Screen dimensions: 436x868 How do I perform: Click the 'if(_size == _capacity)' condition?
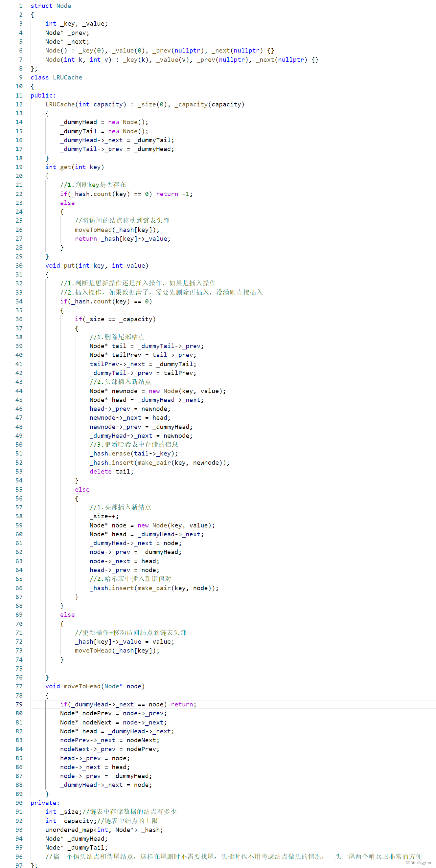pyautogui.click(x=115, y=319)
